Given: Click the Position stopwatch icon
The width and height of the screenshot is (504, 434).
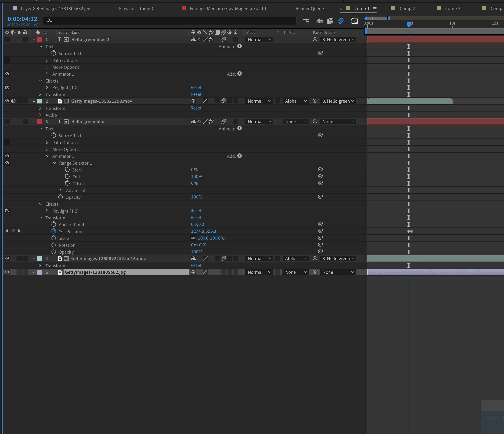Looking at the screenshot, I should [x=54, y=231].
